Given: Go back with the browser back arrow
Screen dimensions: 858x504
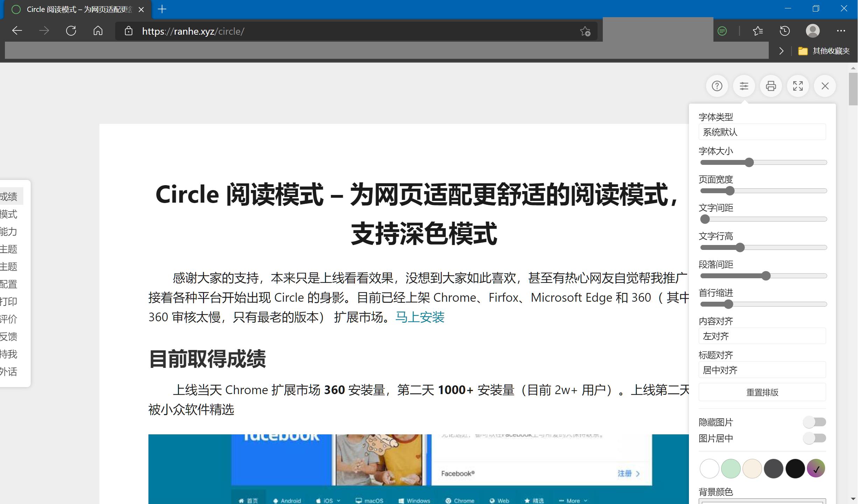Looking at the screenshot, I should [17, 31].
